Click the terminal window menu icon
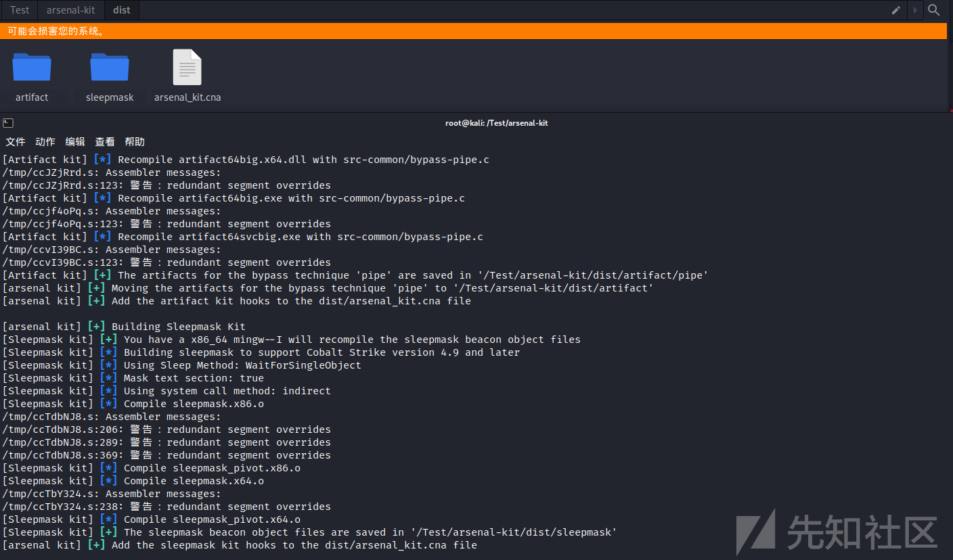 [7, 123]
